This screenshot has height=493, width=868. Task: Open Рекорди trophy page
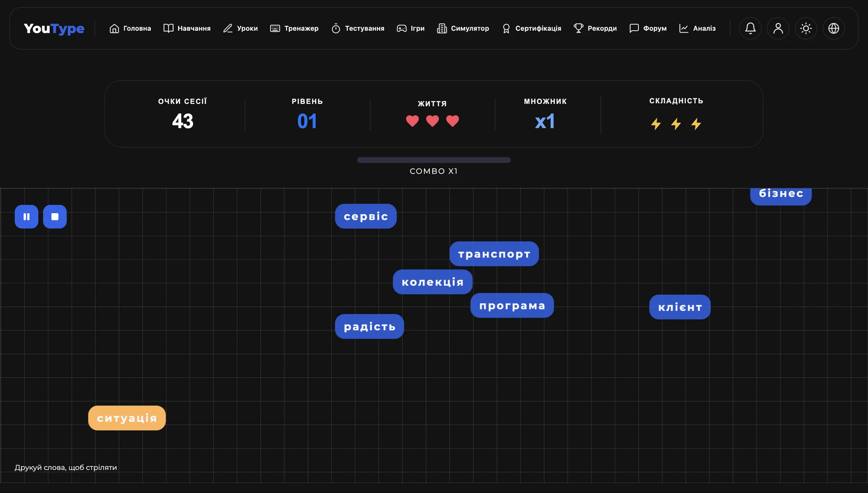pyautogui.click(x=595, y=28)
